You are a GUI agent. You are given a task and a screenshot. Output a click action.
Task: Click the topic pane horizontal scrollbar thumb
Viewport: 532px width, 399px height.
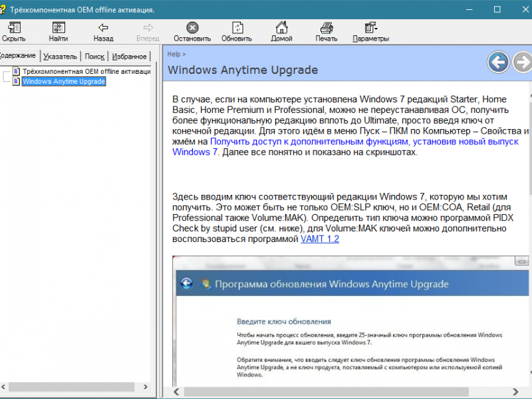coord(327,392)
